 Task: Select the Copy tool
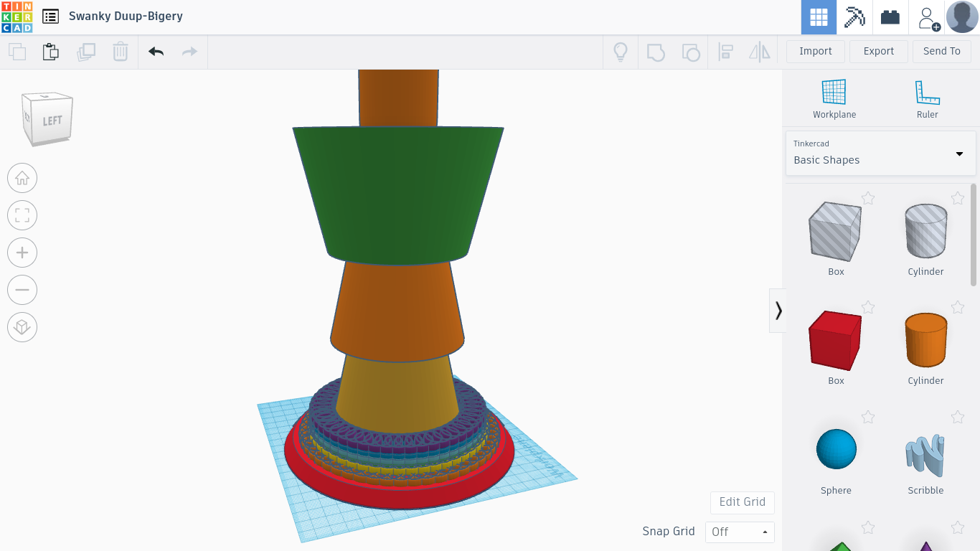click(x=17, y=52)
